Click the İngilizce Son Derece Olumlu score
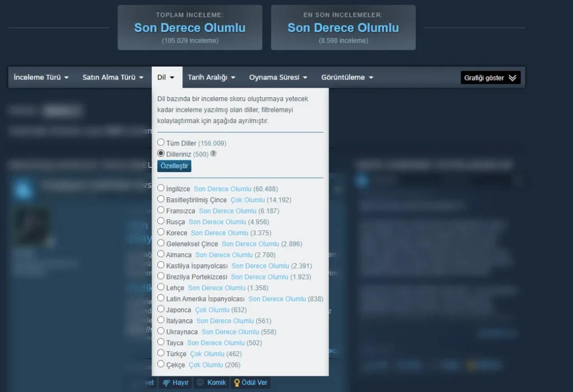573x392 pixels. click(x=223, y=189)
